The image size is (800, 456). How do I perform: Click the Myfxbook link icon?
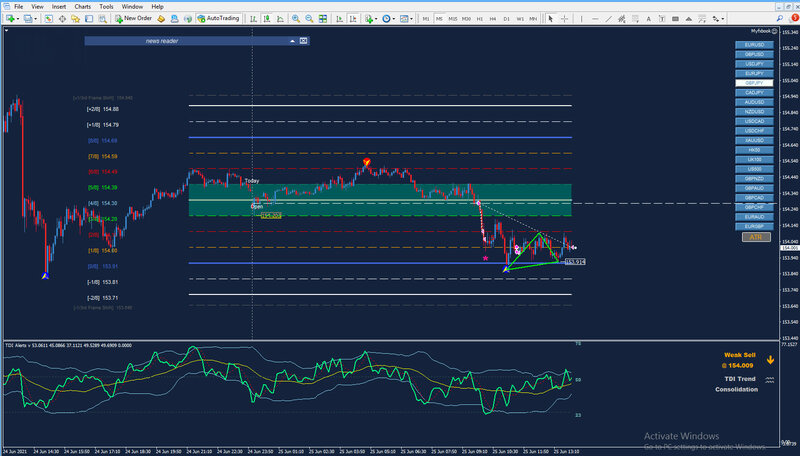[774, 31]
